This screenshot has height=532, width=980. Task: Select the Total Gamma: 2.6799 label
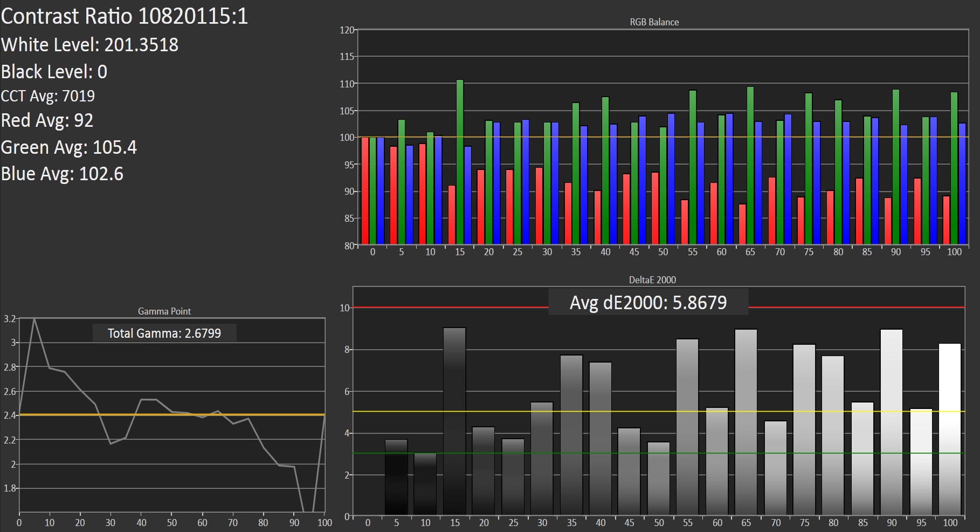(164, 333)
